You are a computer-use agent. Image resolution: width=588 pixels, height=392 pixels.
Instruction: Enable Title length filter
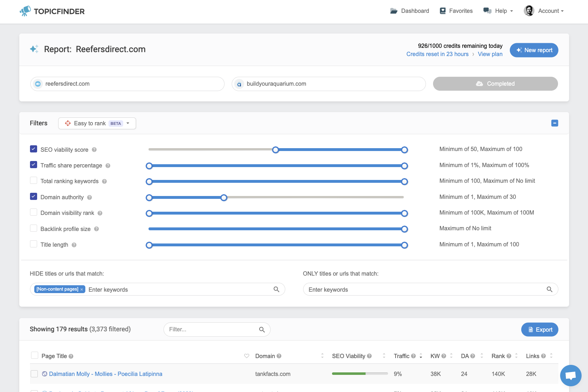tap(34, 244)
